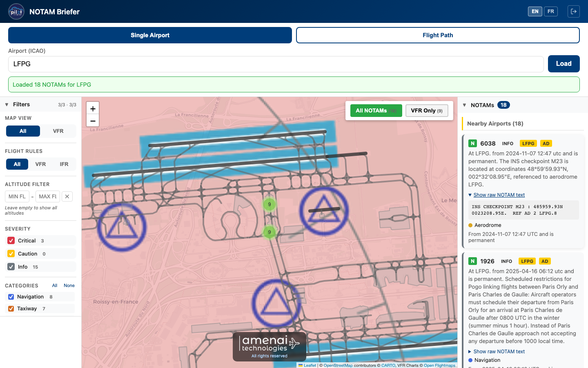Clear the altitude filter with the X button
The height and width of the screenshot is (368, 588).
coord(67,196)
